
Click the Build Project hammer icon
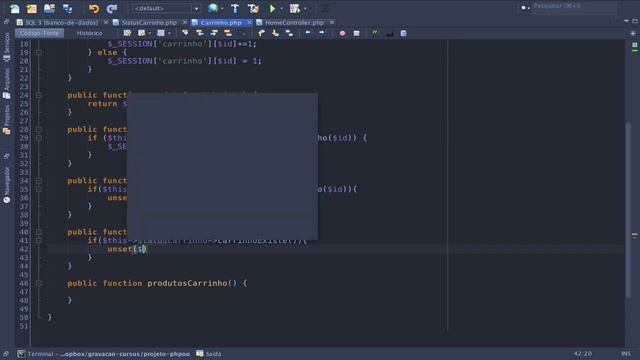(x=235, y=8)
